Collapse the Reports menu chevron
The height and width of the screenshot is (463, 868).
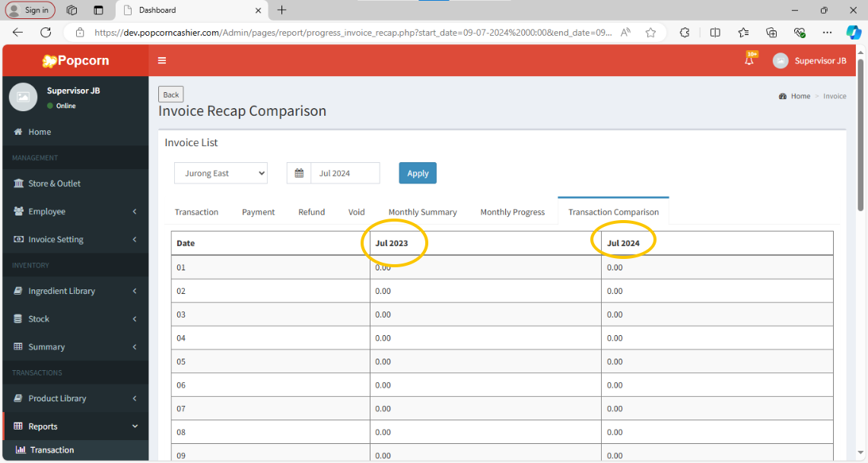pos(135,426)
